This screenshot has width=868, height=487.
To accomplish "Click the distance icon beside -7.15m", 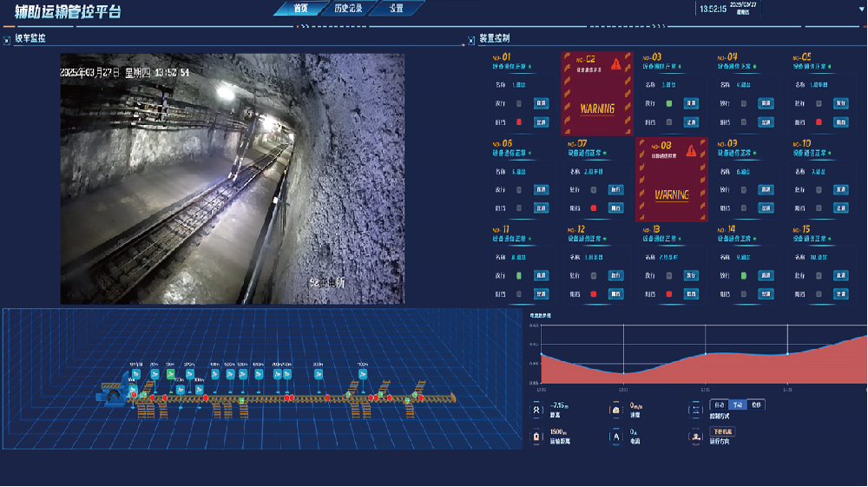I will point(536,408).
